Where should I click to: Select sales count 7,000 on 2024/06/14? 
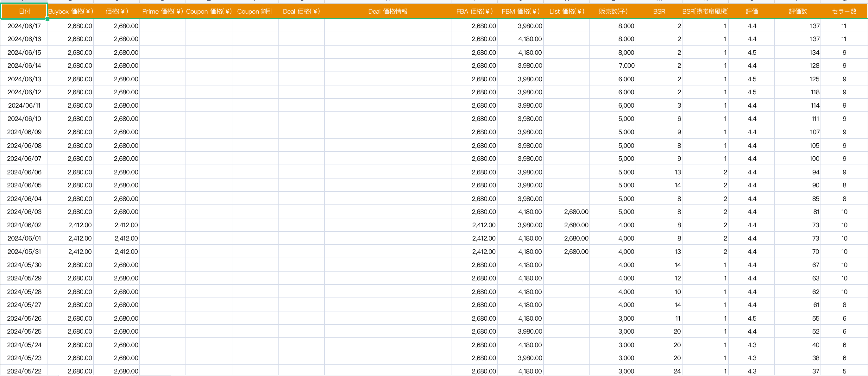(x=613, y=66)
